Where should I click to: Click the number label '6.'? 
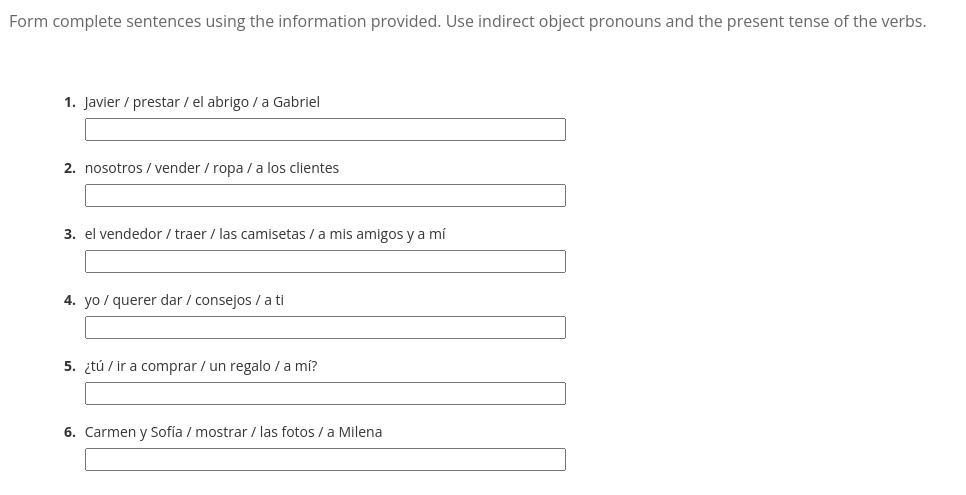click(69, 432)
